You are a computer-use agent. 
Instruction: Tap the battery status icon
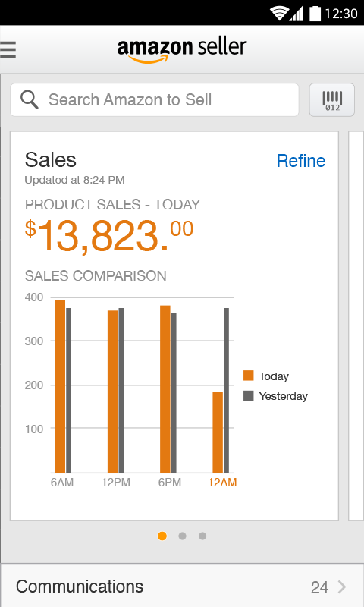[315, 14]
